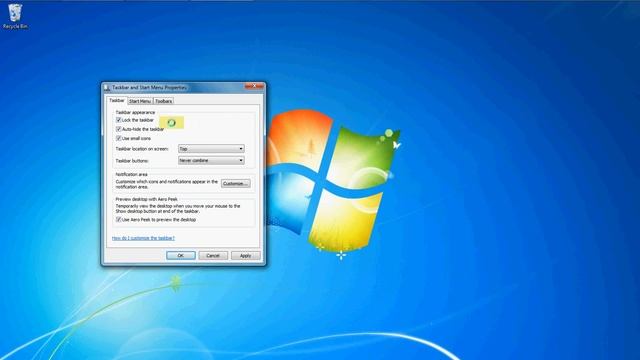Screen dimensions: 640x360
Task: Uncheck Auto-hide the taskbar
Action: [x=119, y=129]
